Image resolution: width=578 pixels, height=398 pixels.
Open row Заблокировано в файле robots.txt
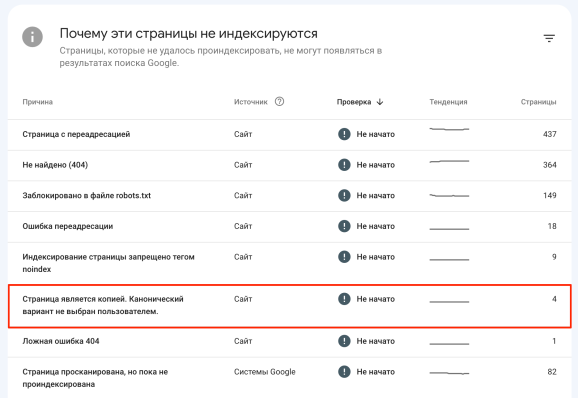coord(290,196)
